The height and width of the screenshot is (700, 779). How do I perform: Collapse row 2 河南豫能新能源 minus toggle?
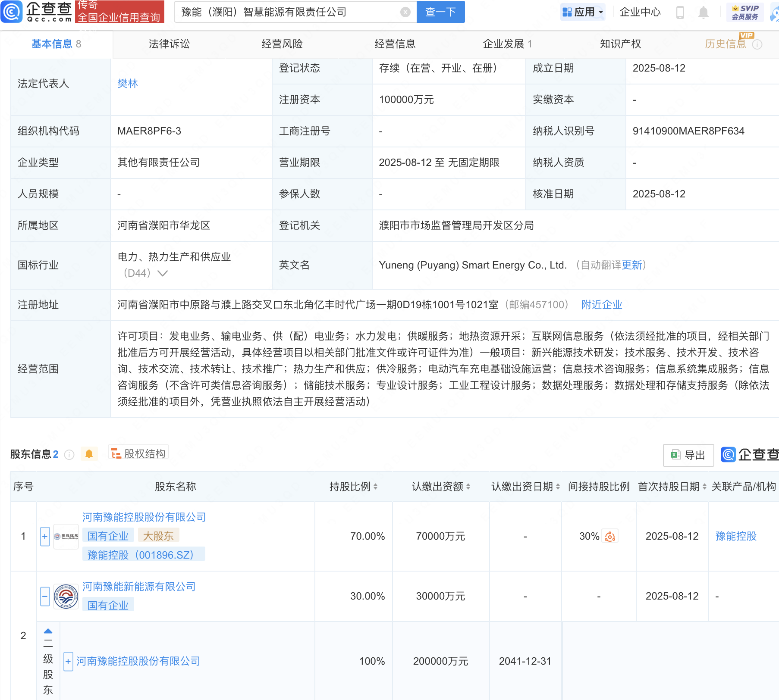point(45,597)
